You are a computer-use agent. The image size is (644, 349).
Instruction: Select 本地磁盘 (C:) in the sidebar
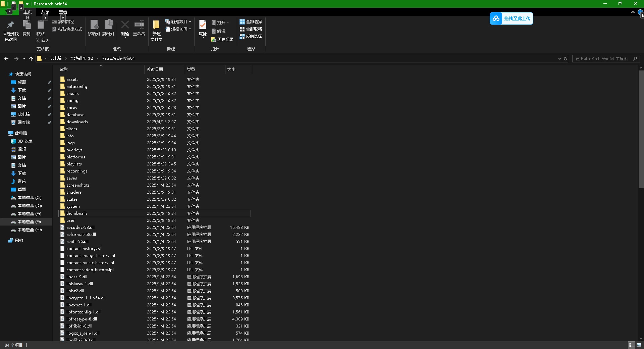pos(30,198)
